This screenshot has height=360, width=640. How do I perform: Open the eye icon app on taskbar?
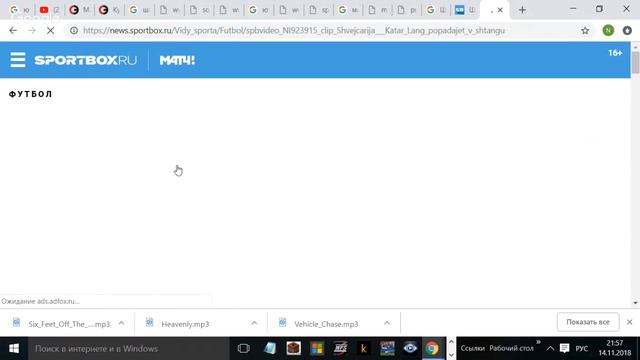[x=410, y=349]
